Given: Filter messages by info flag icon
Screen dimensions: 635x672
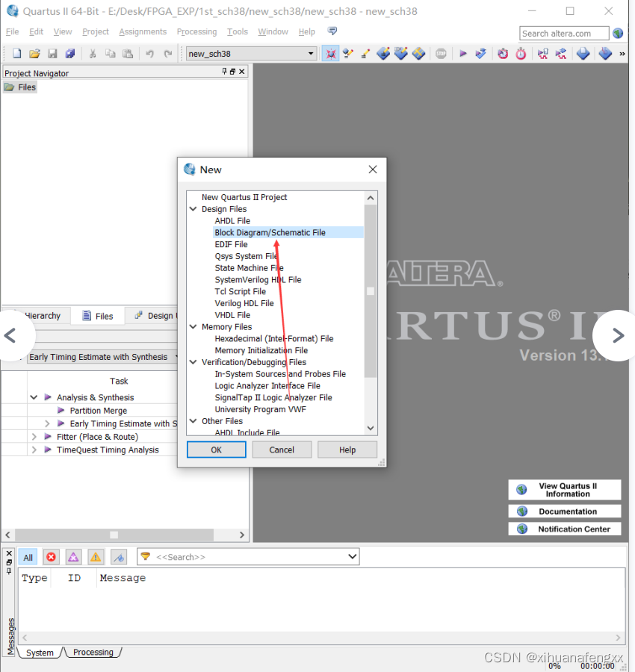Looking at the screenshot, I should pos(119,557).
